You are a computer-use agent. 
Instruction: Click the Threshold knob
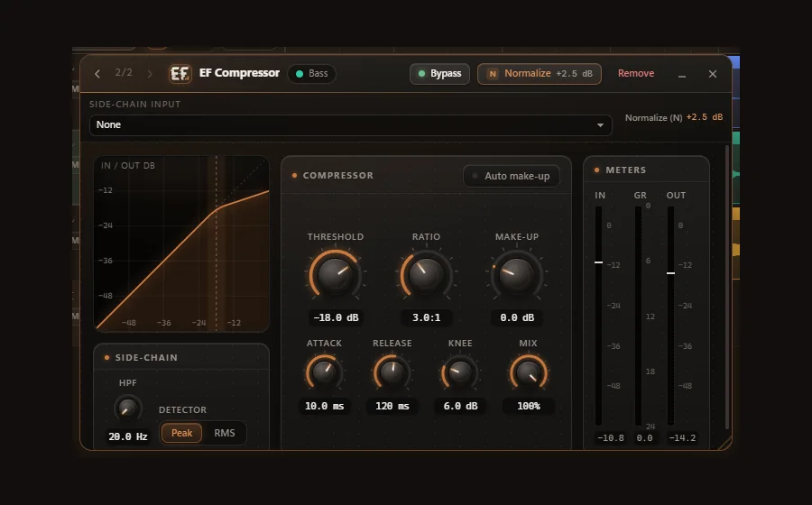pyautogui.click(x=335, y=274)
